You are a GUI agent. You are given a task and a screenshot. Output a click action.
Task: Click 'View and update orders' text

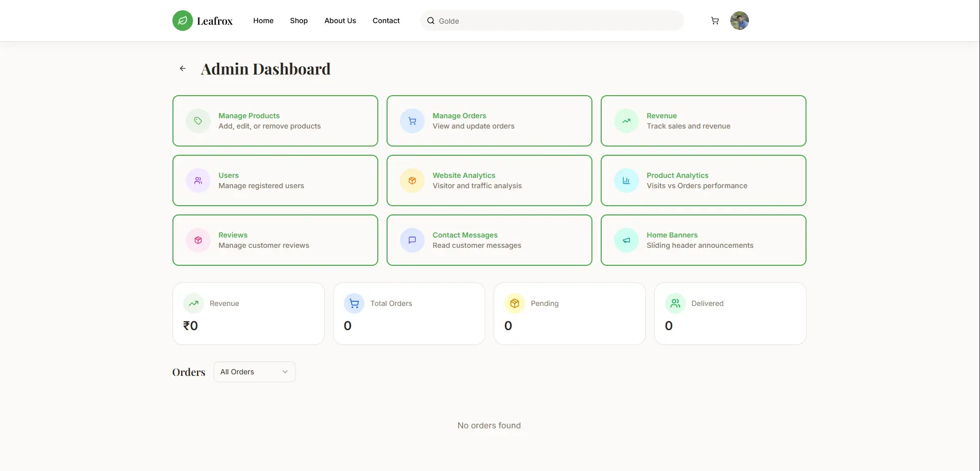(x=474, y=126)
